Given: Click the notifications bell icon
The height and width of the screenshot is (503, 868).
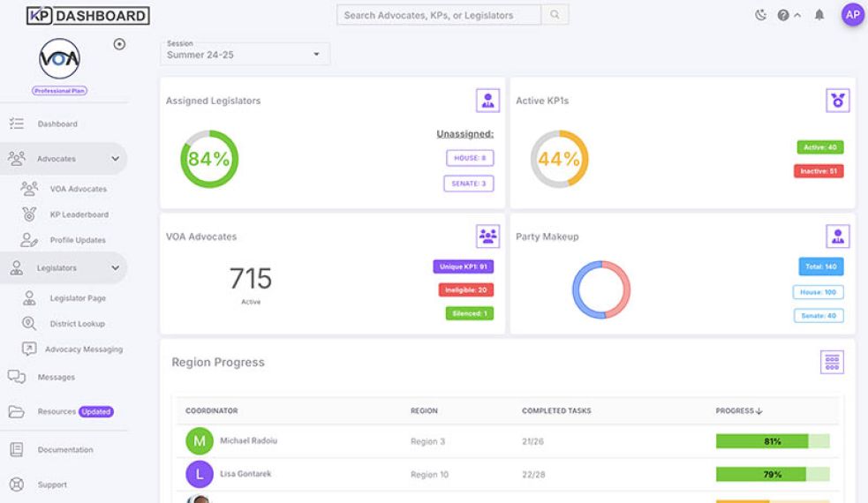Looking at the screenshot, I should click(819, 15).
